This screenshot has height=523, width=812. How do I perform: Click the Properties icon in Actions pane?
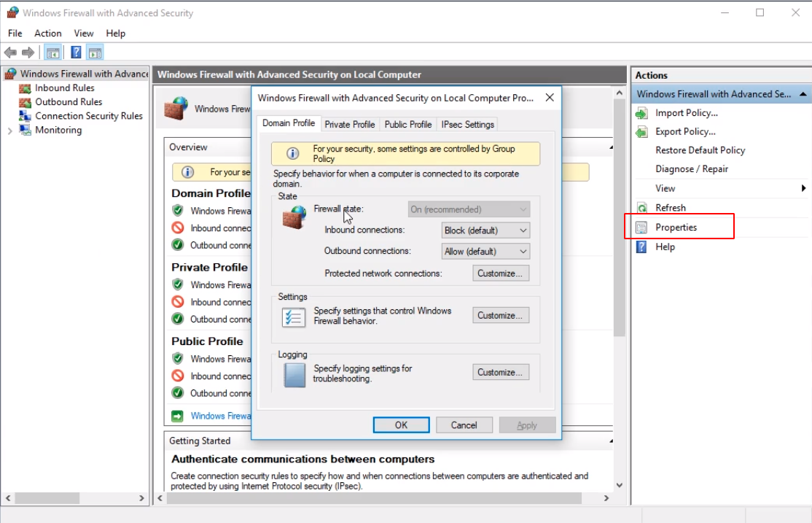coord(641,227)
